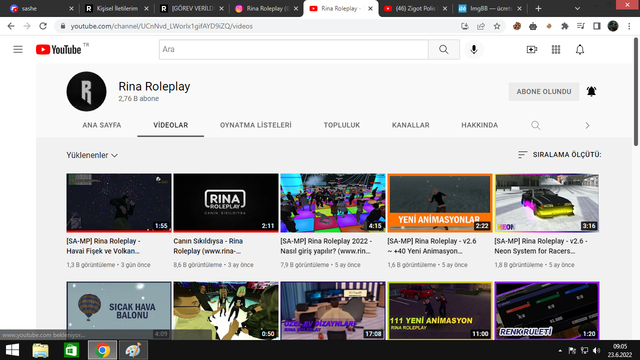Open the media control playlist icon
The height and width of the screenshot is (360, 640).
click(x=581, y=26)
